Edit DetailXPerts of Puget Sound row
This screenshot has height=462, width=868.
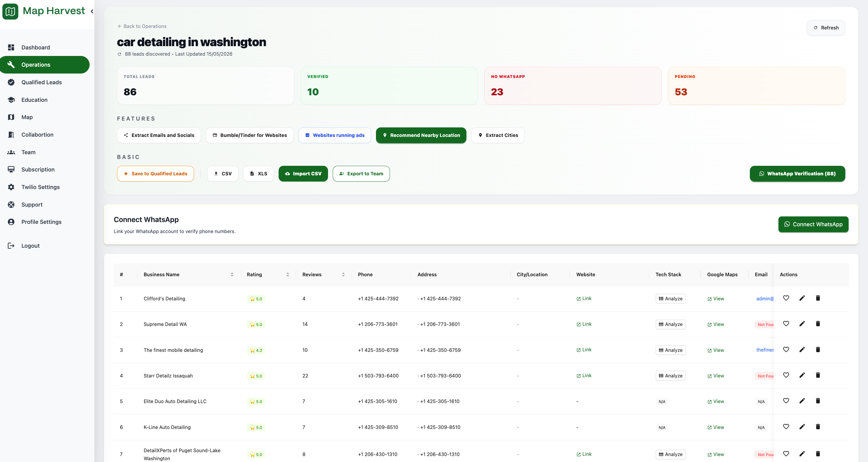[x=802, y=454]
